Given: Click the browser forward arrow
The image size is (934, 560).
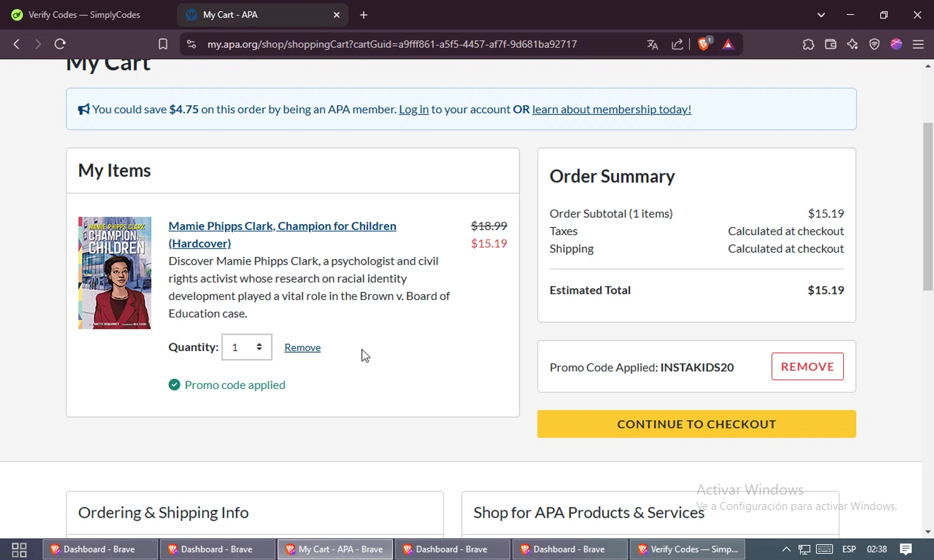Looking at the screenshot, I should pos(38,44).
